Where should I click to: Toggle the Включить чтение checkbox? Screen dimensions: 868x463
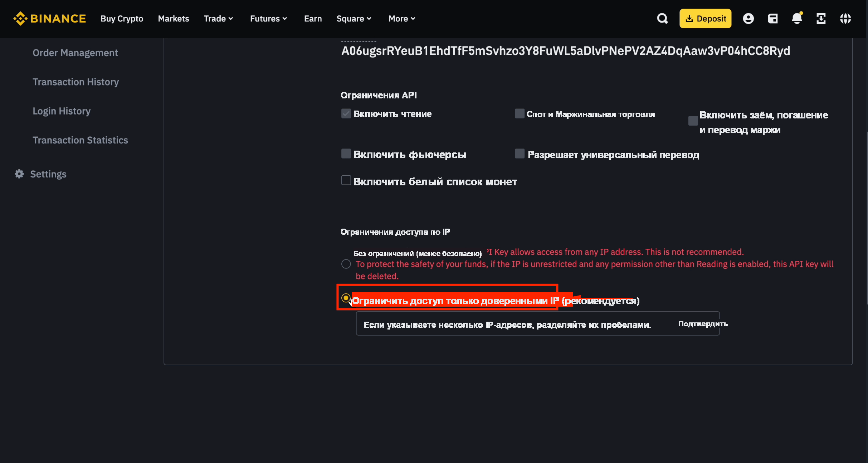tap(346, 114)
